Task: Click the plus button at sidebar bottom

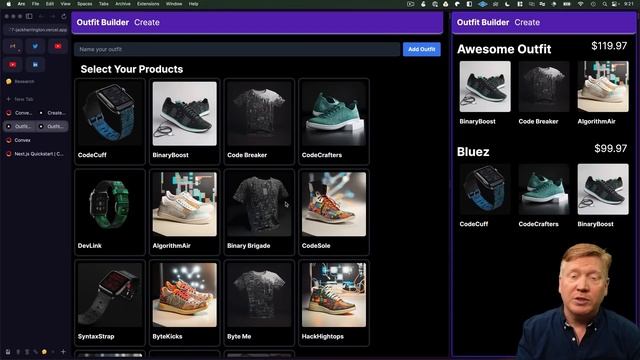Action: point(63,351)
